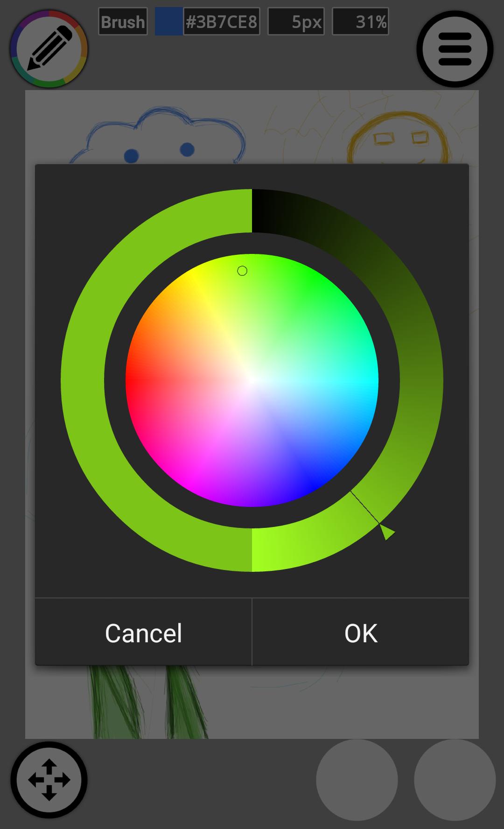Tap the move/pan arrows icon

pyautogui.click(x=49, y=780)
